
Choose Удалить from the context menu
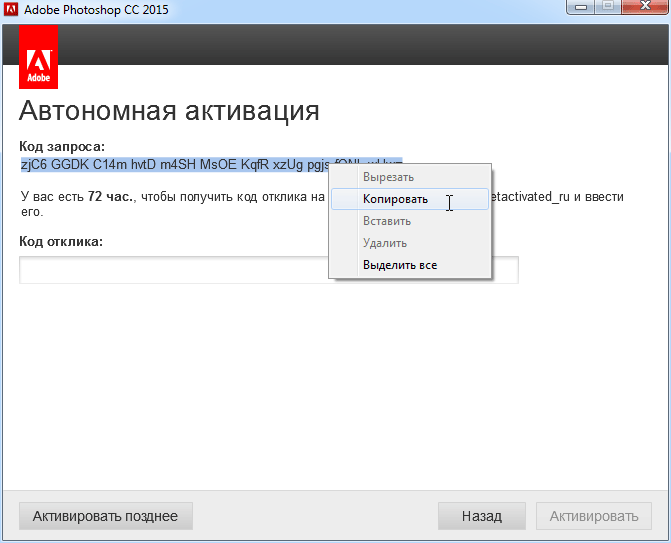pos(410,243)
